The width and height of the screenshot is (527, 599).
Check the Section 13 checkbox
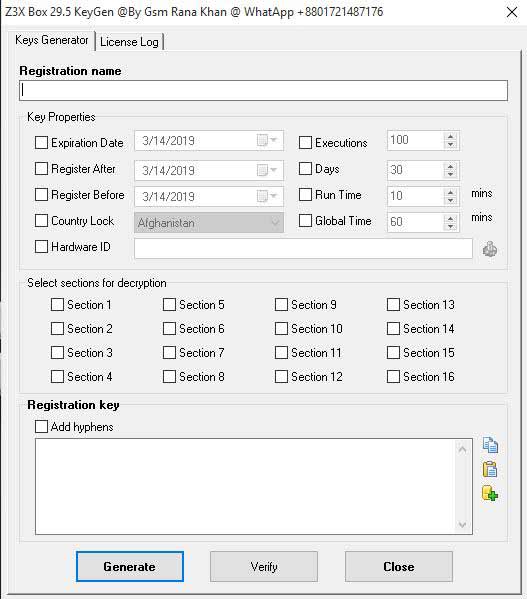[x=393, y=304]
